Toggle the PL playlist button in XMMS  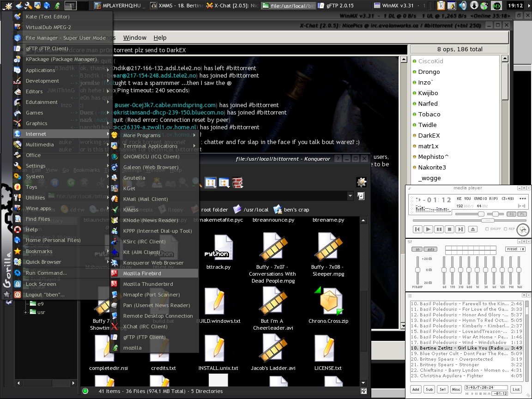coord(522,214)
